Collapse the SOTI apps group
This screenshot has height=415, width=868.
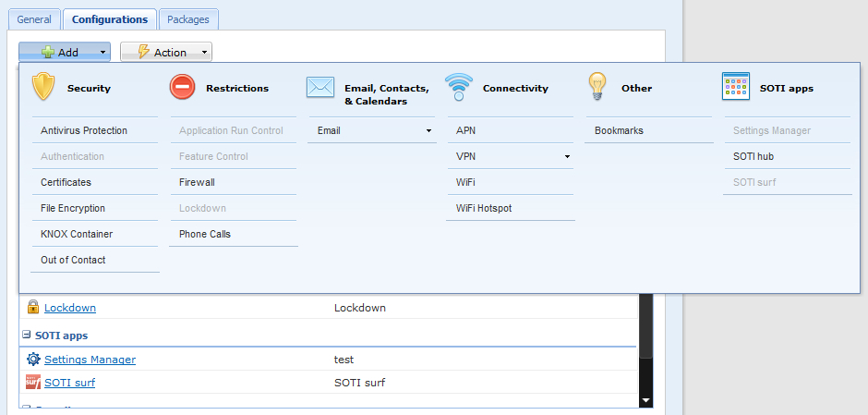[26, 336]
